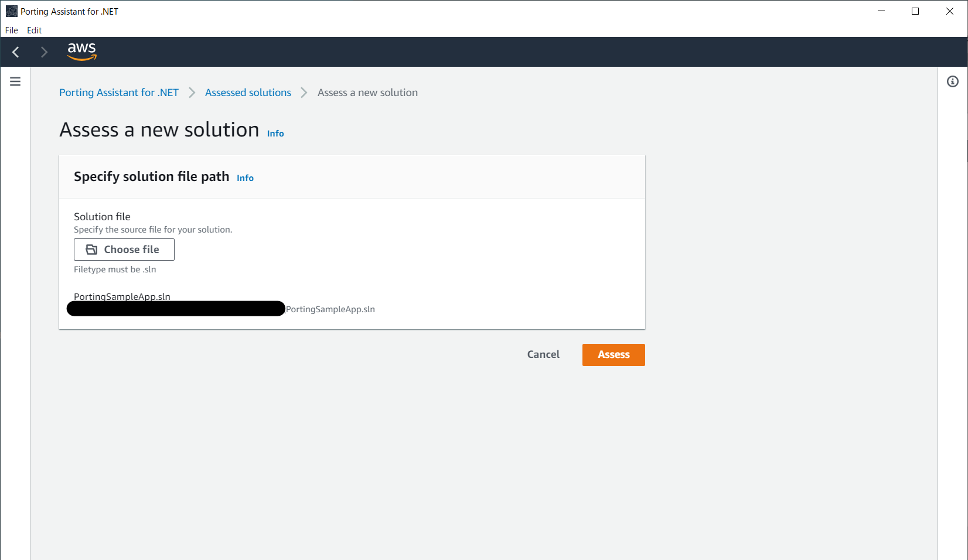Click the Choose file button

tap(124, 250)
